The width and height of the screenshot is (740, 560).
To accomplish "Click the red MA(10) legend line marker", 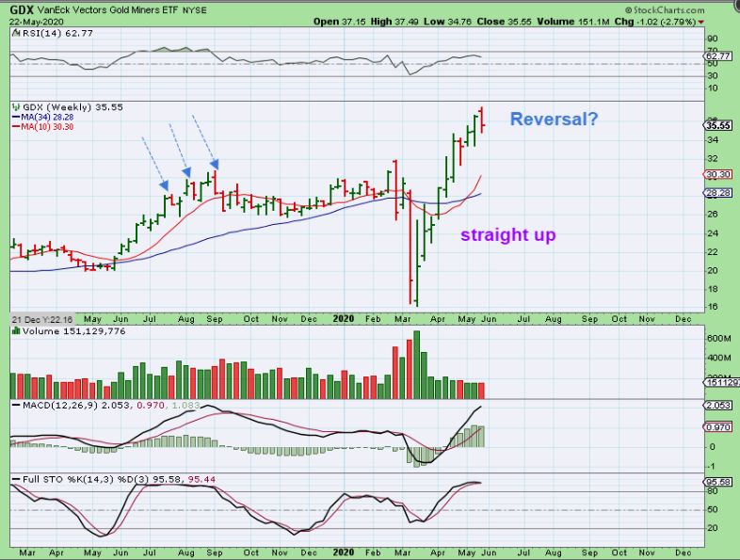I will click(16, 127).
